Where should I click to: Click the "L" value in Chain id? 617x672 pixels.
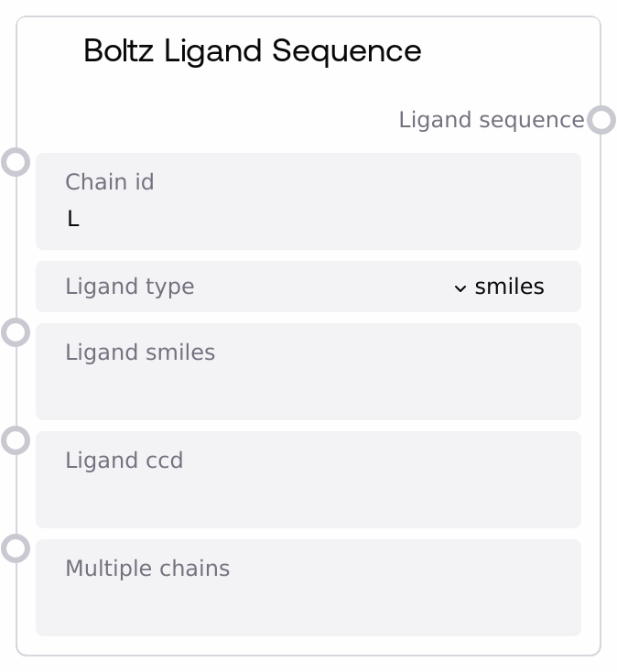73,220
